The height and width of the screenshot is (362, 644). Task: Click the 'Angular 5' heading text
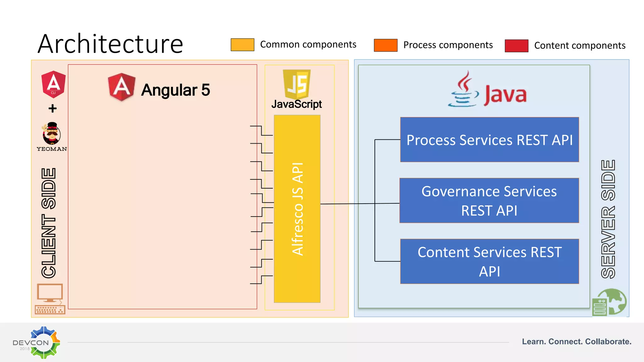click(175, 90)
